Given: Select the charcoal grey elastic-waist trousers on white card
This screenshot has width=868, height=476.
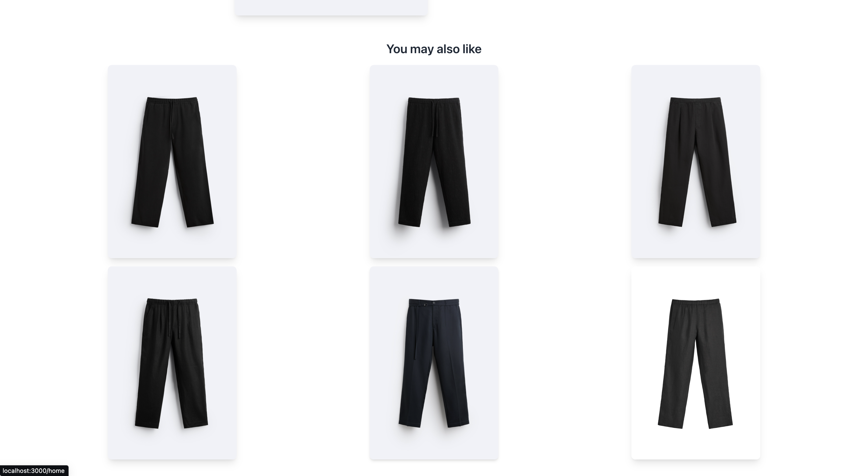Looking at the screenshot, I should [x=696, y=363].
